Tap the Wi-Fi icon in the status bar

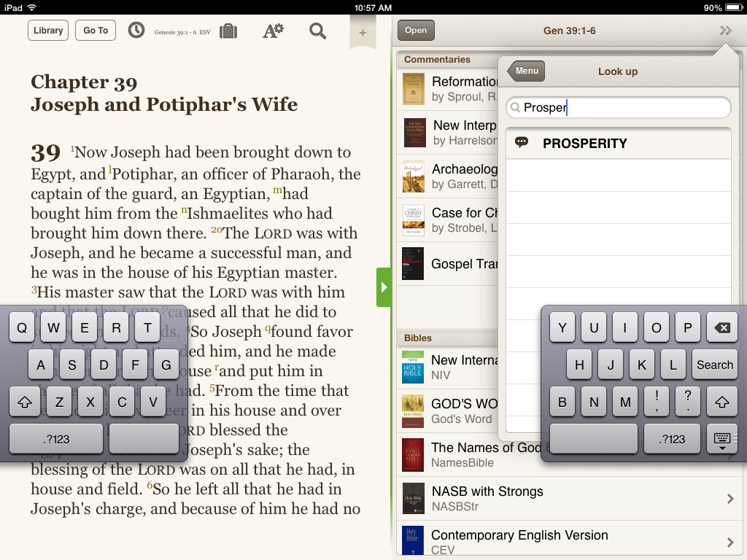coord(30,6)
